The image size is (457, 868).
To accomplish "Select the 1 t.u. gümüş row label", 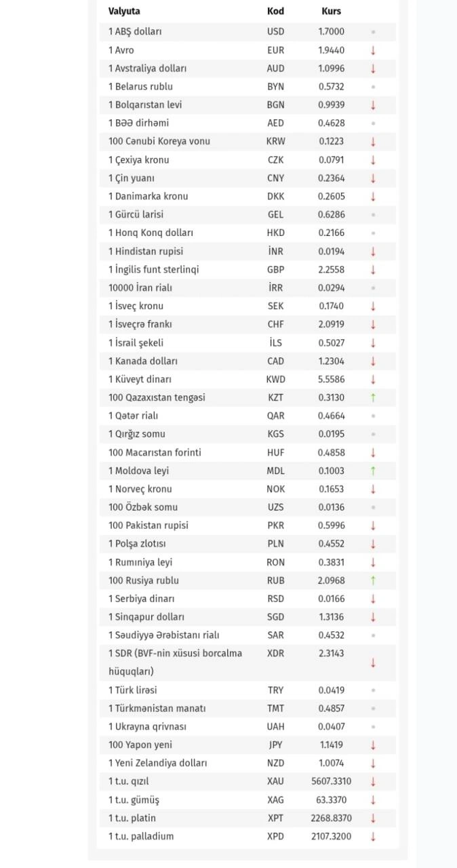I will click(134, 800).
